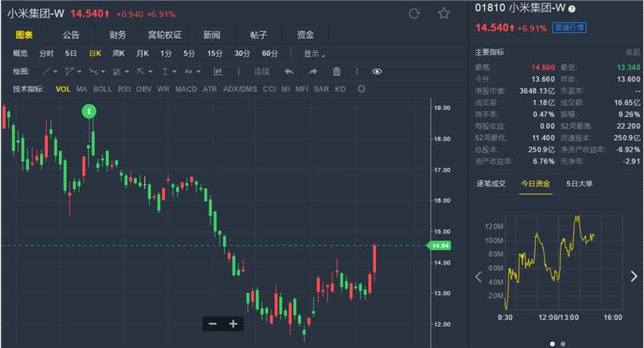Switch chart to 月K monthly candles
The height and width of the screenshot is (348, 644).
(x=142, y=53)
